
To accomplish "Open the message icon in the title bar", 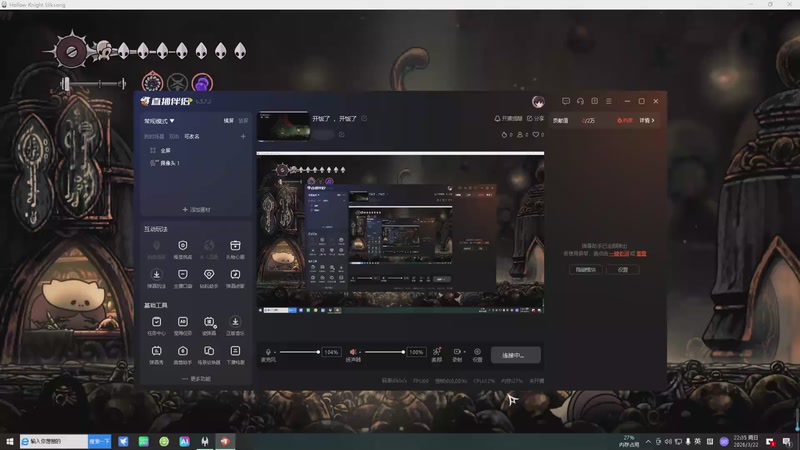I will click(566, 101).
